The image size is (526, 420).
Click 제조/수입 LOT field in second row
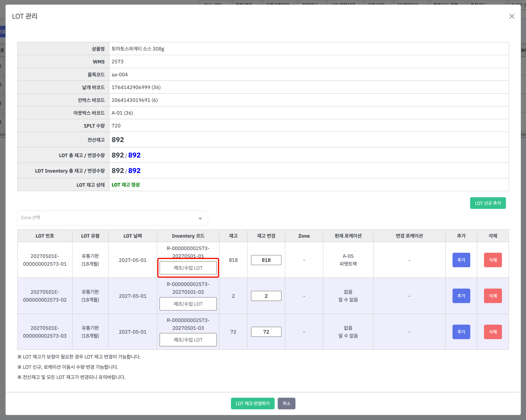[188, 304]
